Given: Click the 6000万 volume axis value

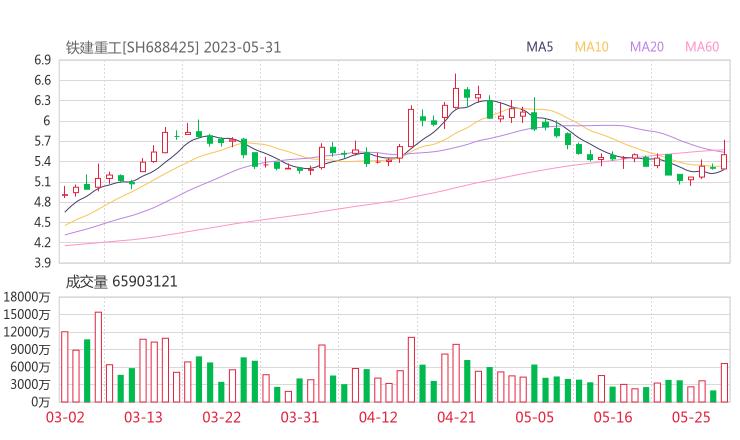Looking at the screenshot, I should (31, 367).
